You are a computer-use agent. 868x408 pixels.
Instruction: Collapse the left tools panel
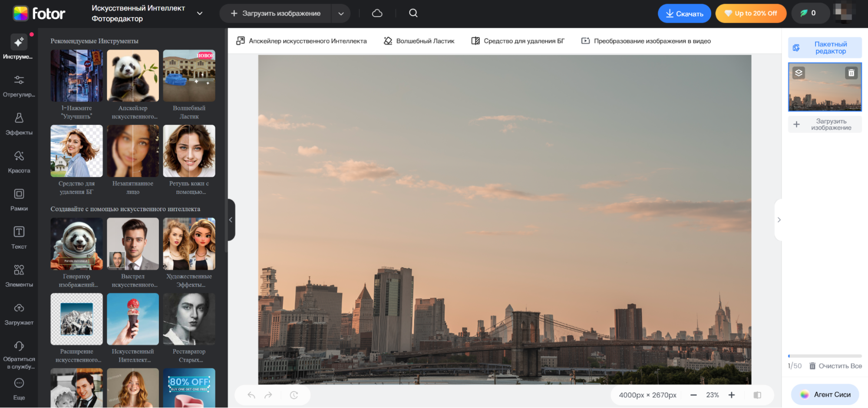231,220
